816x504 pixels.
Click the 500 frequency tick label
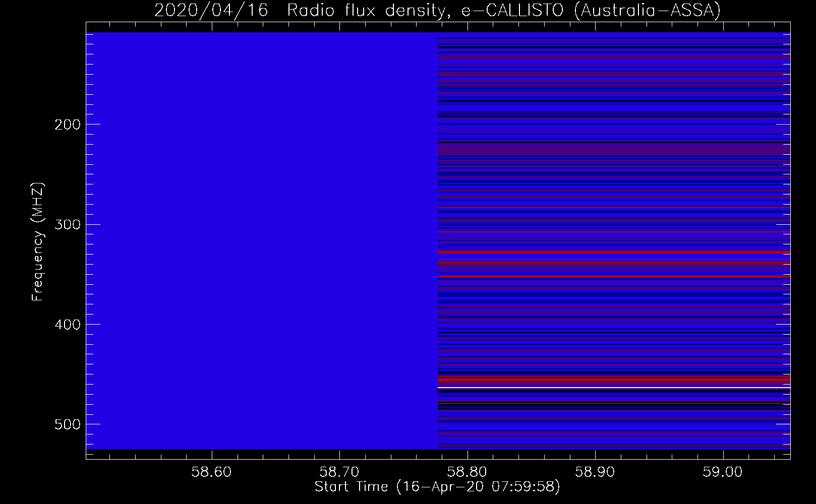click(67, 424)
